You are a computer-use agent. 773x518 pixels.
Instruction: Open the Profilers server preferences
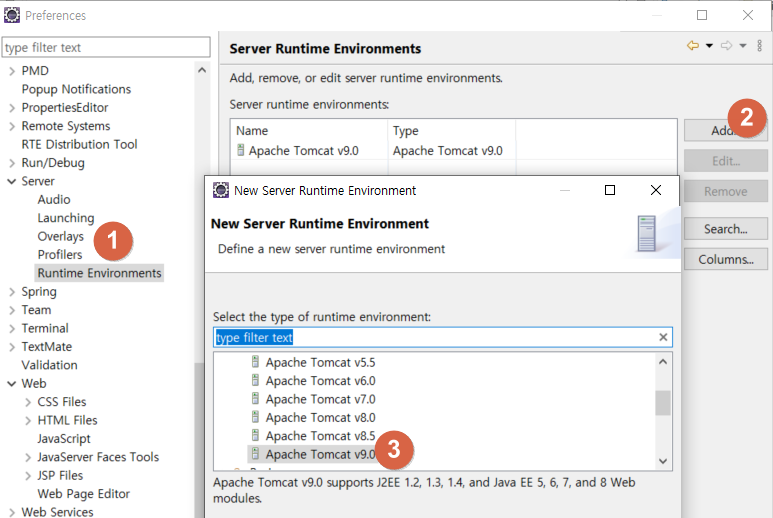tap(60, 255)
